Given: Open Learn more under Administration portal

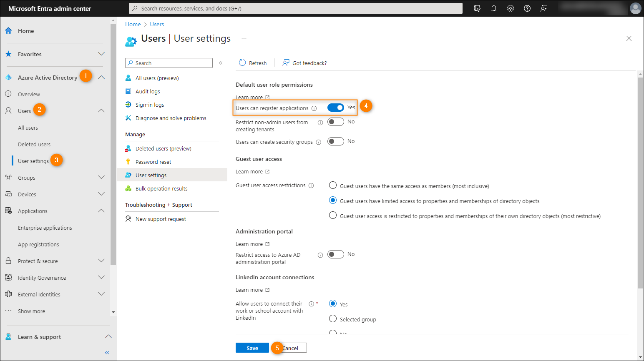Looking at the screenshot, I should pos(252,244).
